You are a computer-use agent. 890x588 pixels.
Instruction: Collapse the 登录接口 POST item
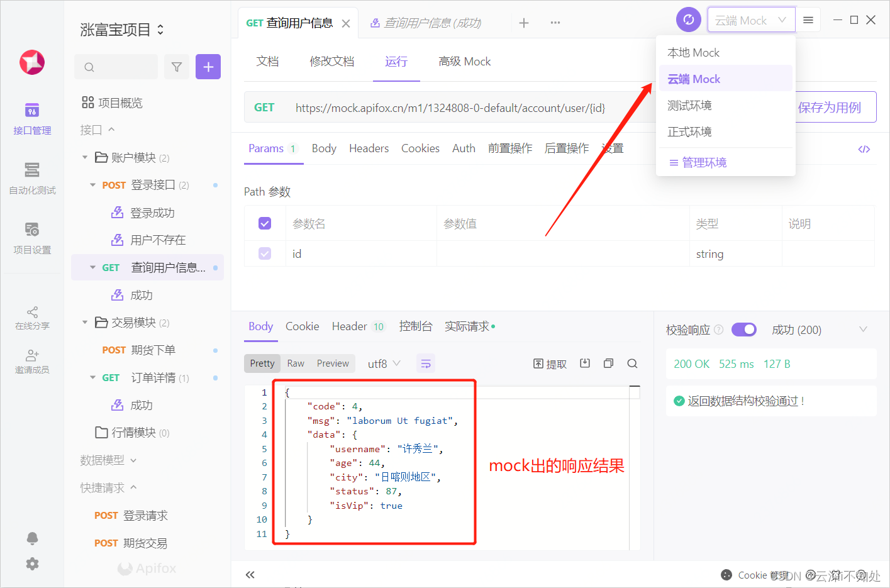(92, 185)
